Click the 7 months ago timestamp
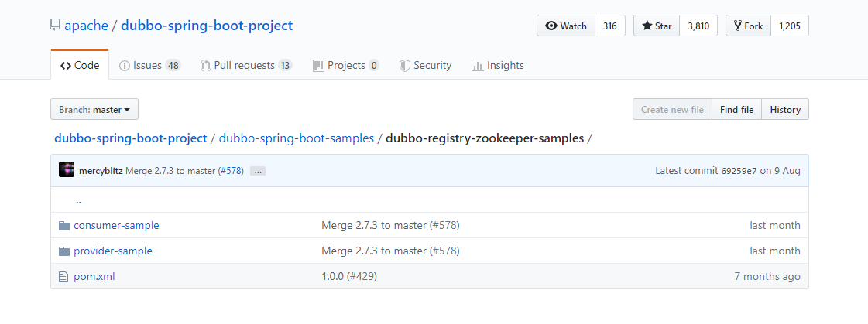 click(767, 277)
